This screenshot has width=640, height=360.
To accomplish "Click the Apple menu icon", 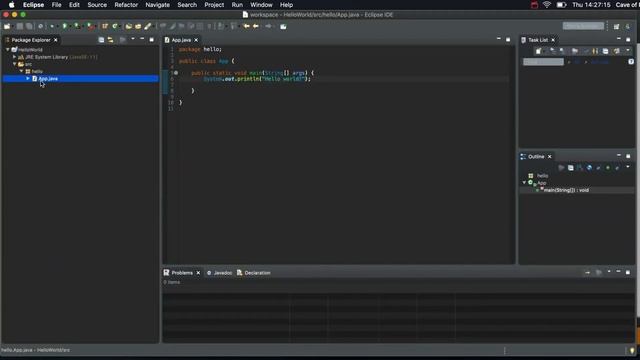I will 11,5.
